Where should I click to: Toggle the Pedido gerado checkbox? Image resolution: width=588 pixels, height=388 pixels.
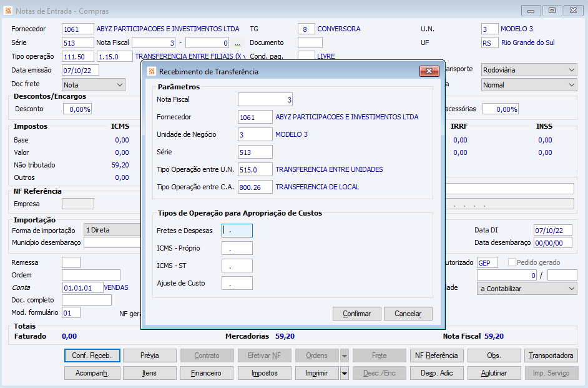coord(512,262)
